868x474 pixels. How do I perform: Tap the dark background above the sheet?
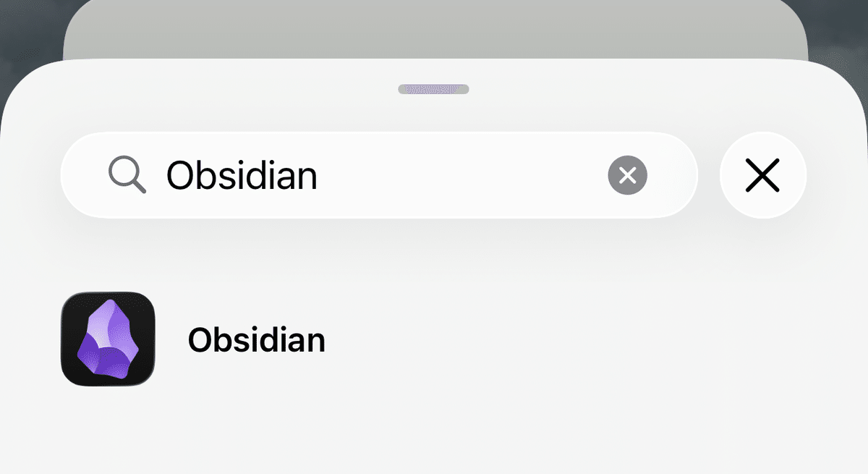(x=29, y=29)
